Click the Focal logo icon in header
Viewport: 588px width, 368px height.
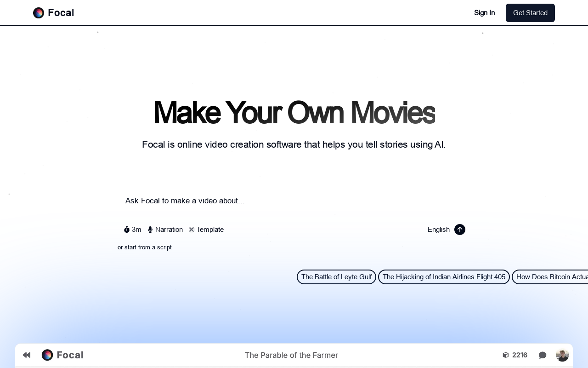pyautogui.click(x=39, y=13)
